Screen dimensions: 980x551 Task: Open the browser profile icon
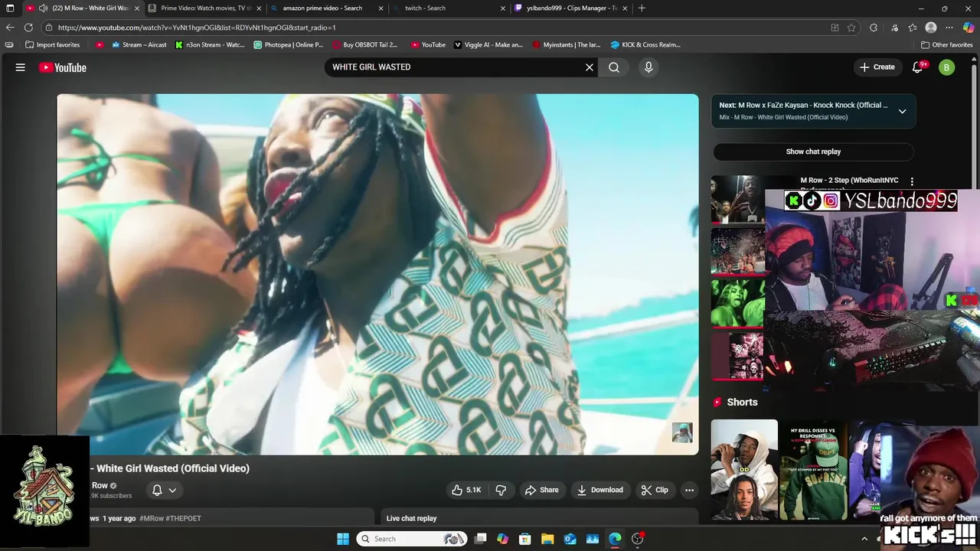[x=931, y=28]
